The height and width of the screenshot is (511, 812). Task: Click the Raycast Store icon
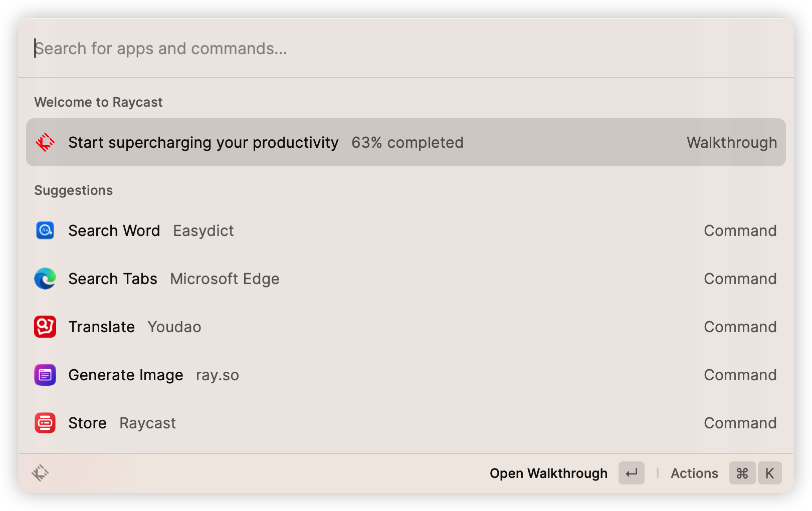tap(45, 423)
